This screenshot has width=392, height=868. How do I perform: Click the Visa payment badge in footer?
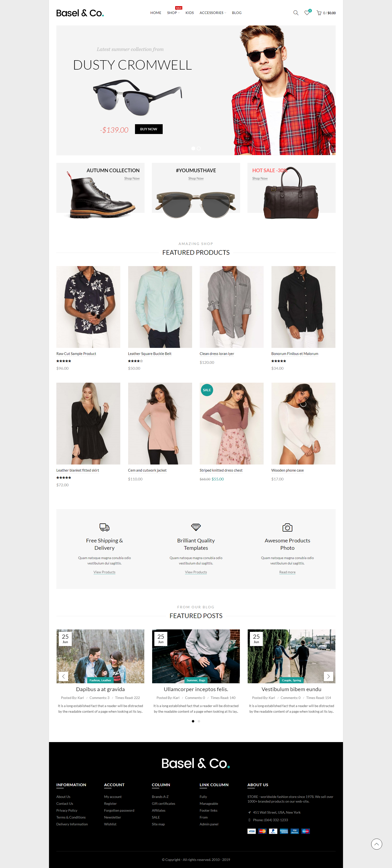(x=251, y=831)
